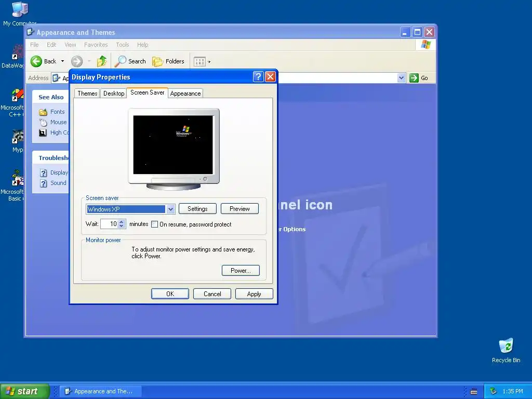The image size is (532, 399).
Task: Enable On resume, password protect checkbox
Action: point(154,224)
